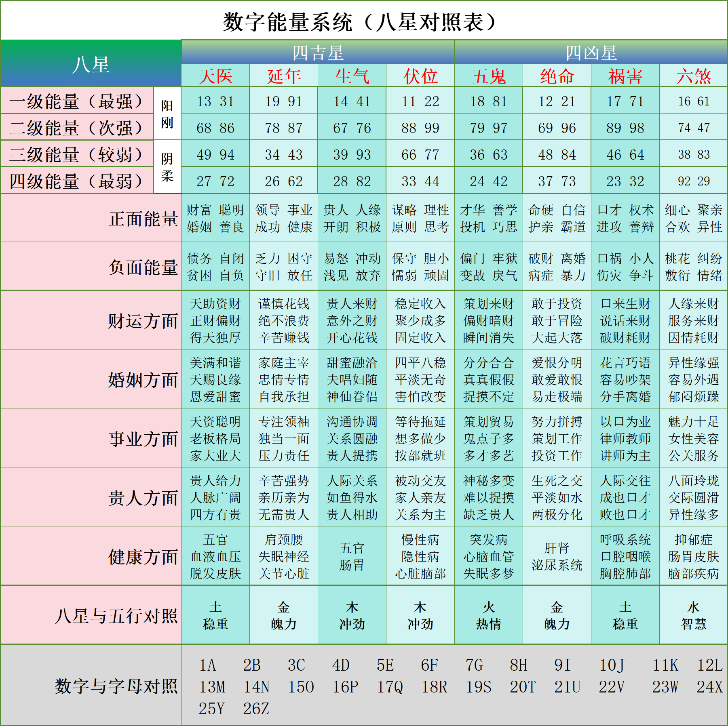This screenshot has width=728, height=726.
Task: Click row label 一级能量（最强）
Action: pos(77,101)
